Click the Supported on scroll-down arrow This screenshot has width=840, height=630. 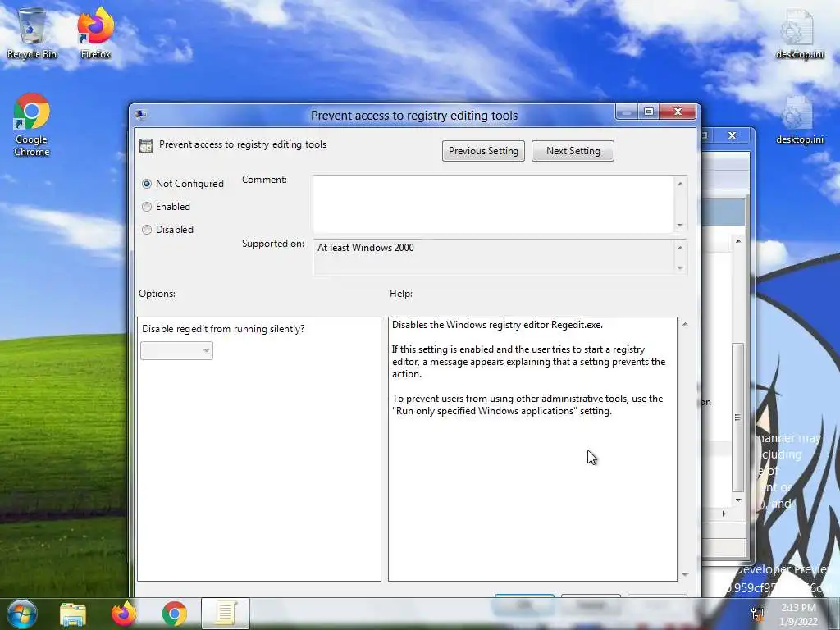tap(680, 268)
